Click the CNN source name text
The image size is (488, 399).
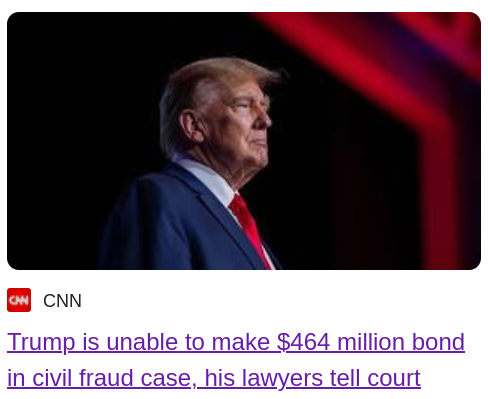(62, 301)
